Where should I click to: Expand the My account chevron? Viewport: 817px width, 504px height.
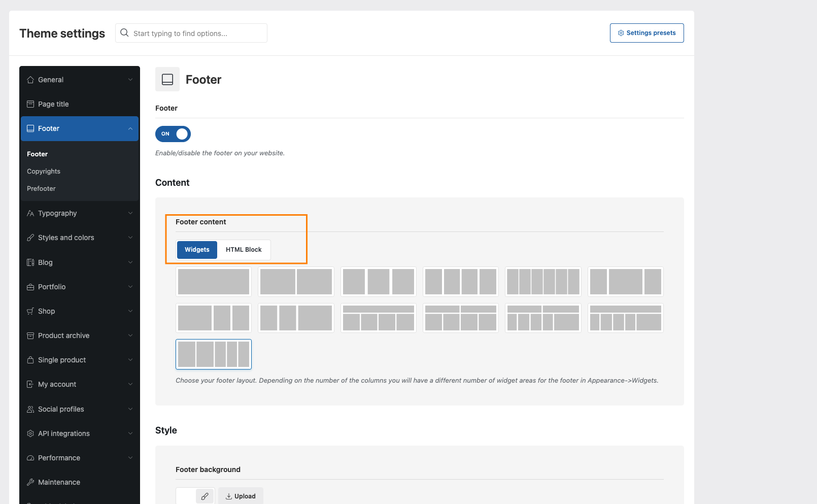(x=130, y=384)
